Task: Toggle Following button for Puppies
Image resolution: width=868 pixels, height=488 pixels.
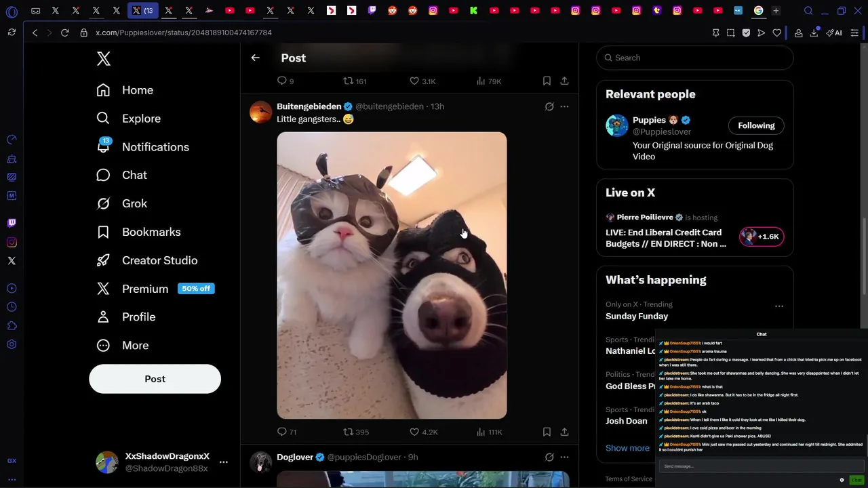Action: [x=756, y=125]
